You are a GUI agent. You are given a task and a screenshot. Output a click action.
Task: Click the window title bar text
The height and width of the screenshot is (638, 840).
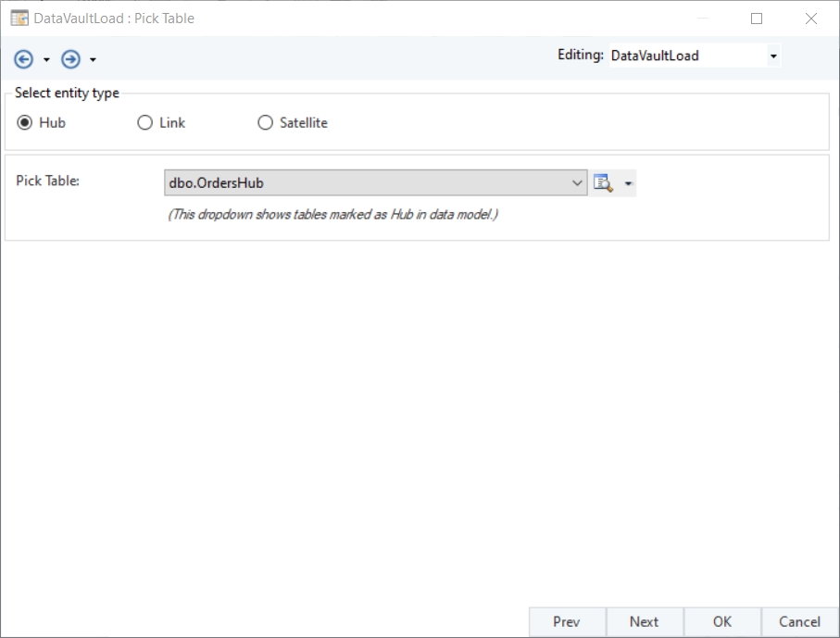tap(114, 19)
